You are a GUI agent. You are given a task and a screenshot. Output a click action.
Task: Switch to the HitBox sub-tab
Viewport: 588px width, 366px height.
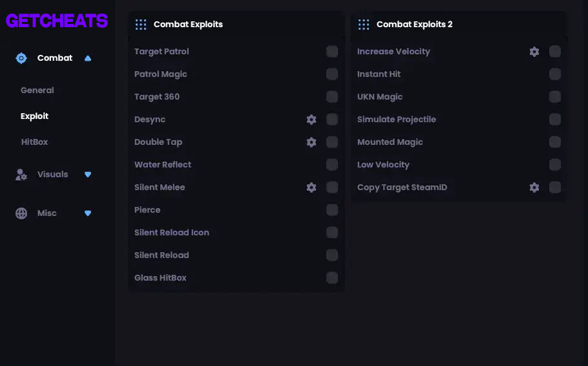tap(34, 142)
